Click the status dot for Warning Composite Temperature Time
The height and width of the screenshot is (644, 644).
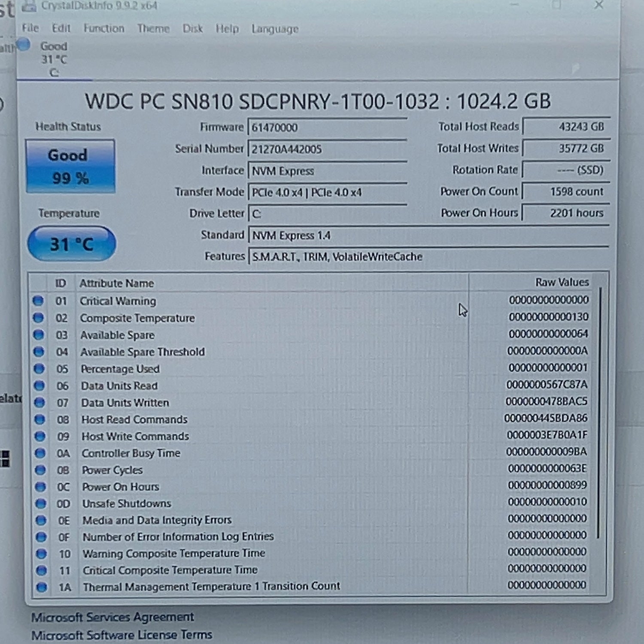coord(41,553)
